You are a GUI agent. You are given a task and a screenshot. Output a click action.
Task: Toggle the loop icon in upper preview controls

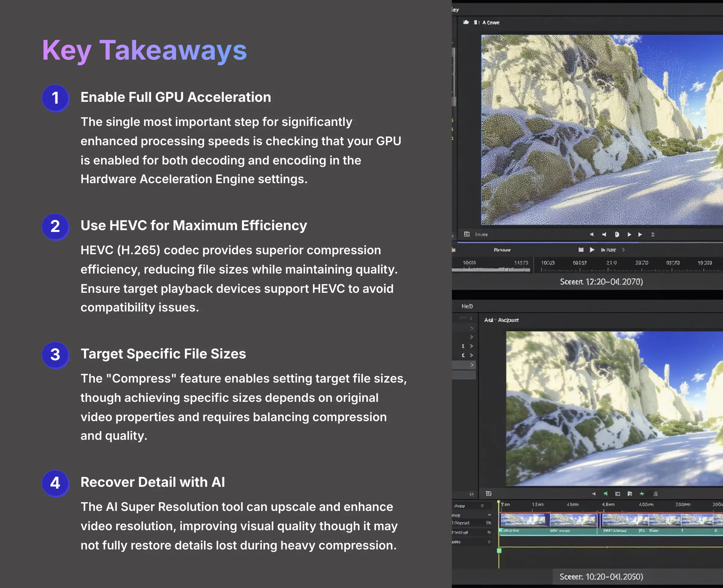tap(653, 234)
